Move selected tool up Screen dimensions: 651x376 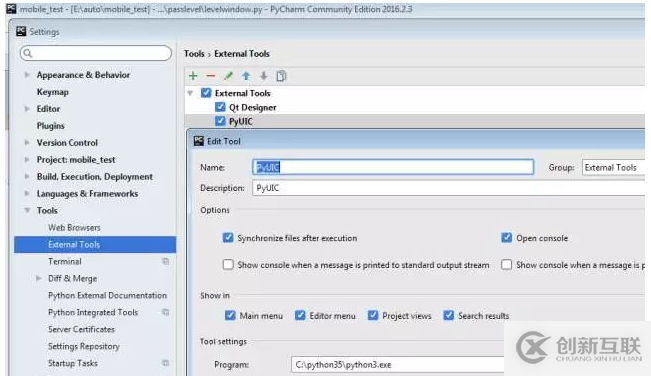[x=246, y=76]
